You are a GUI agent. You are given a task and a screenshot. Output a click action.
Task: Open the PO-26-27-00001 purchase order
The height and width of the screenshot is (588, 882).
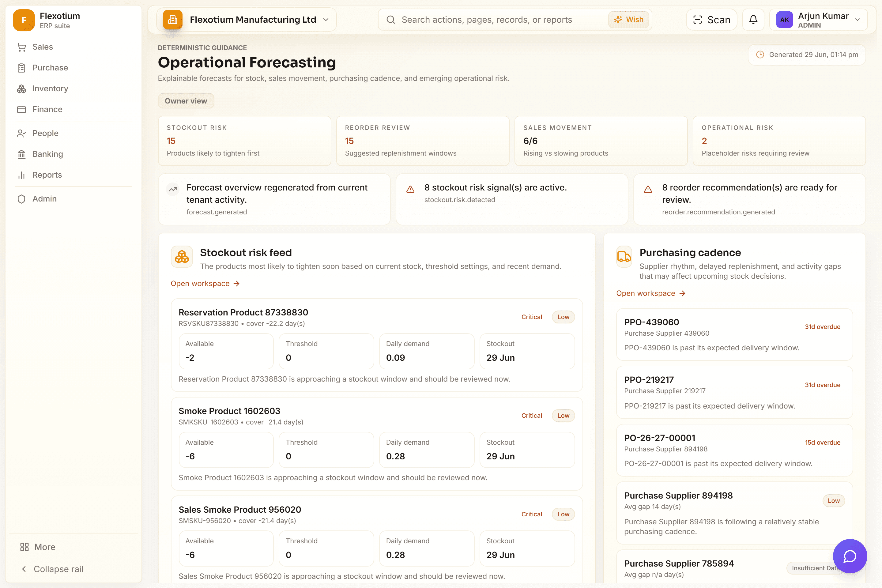pos(734,450)
